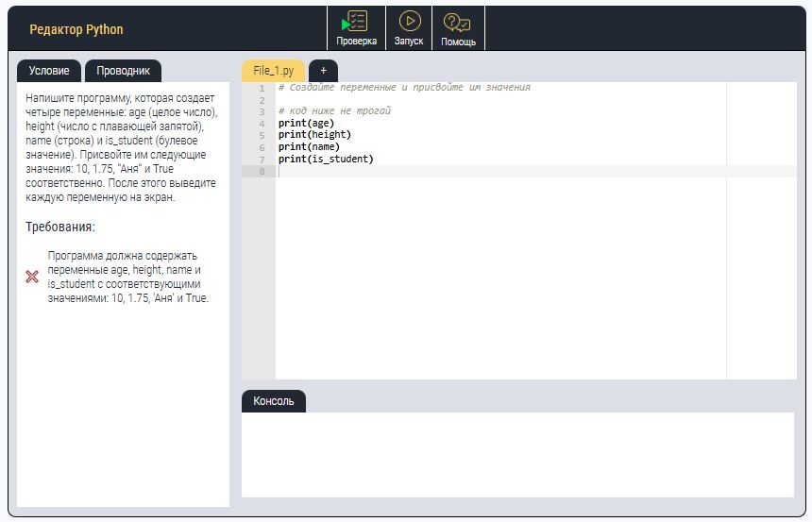
Task: Select the File_1.py editor tab
Action: click(x=274, y=71)
